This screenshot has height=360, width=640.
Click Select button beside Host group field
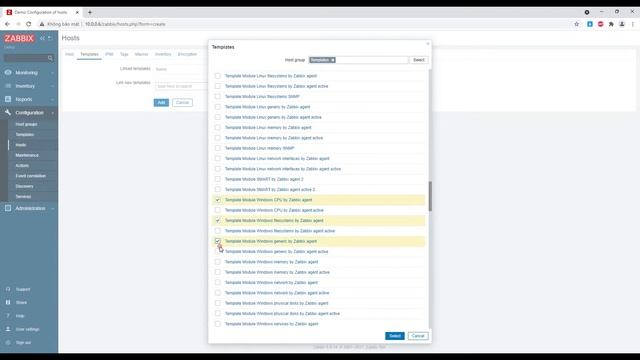pyautogui.click(x=419, y=60)
